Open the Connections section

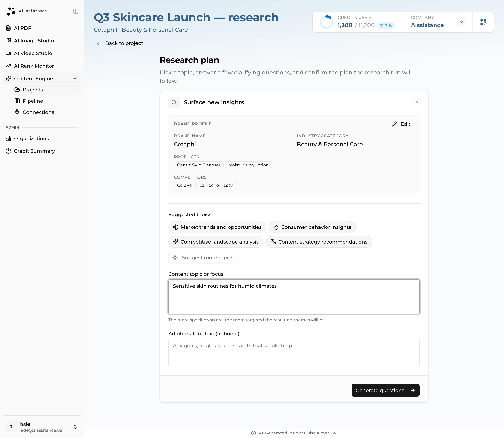click(46, 112)
